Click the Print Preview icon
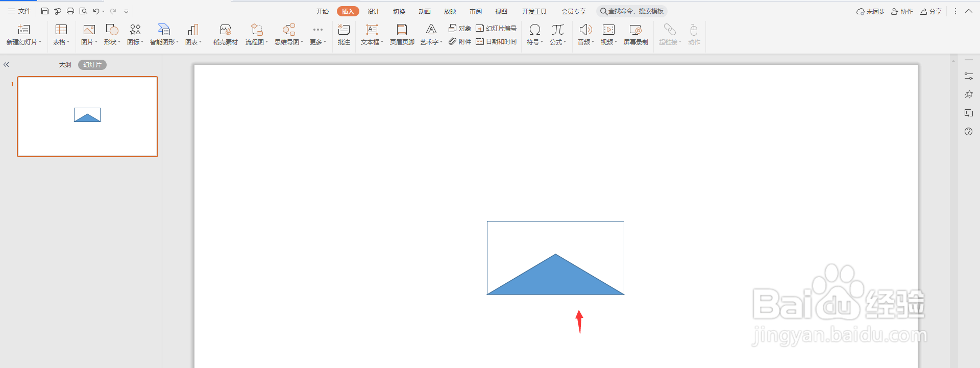The width and height of the screenshot is (980, 368). [x=83, y=11]
